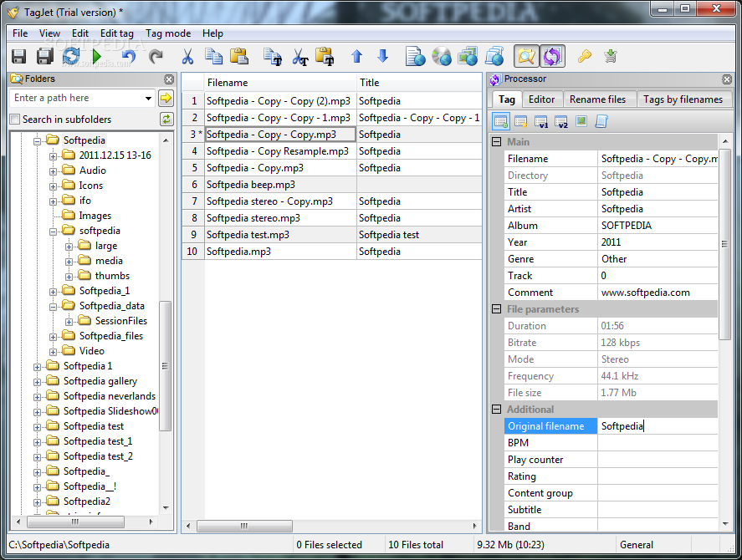
Task: Open the Tag mode menu
Action: coord(168,33)
